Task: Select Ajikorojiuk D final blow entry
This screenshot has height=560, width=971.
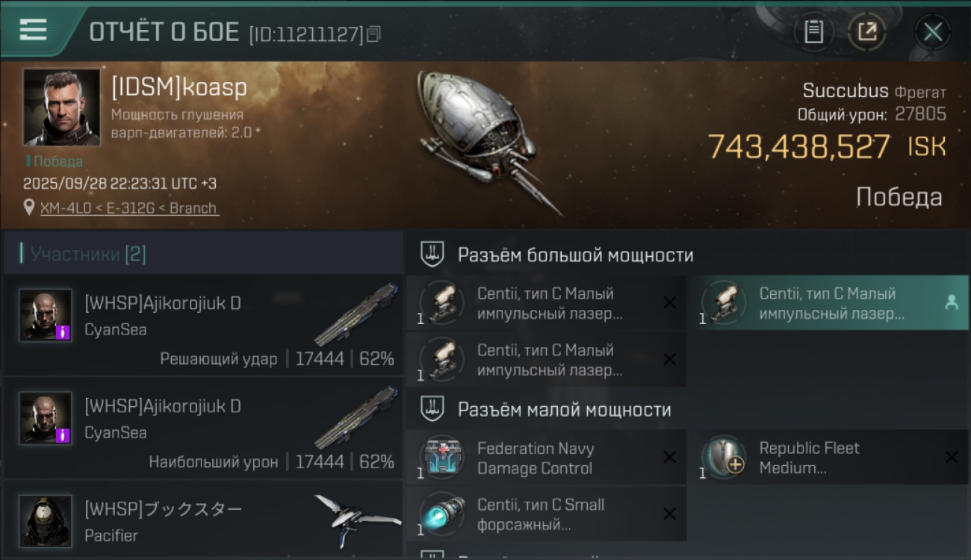Action: click(x=203, y=325)
